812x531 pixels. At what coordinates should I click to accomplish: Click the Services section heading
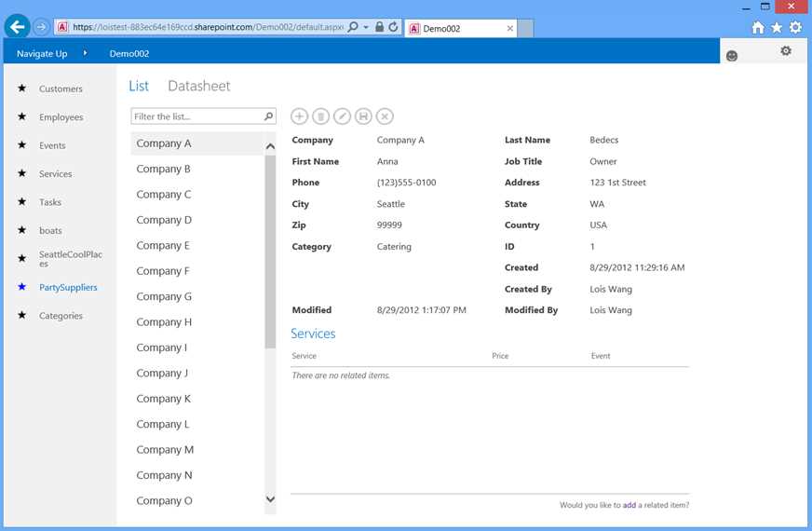pyautogui.click(x=313, y=334)
